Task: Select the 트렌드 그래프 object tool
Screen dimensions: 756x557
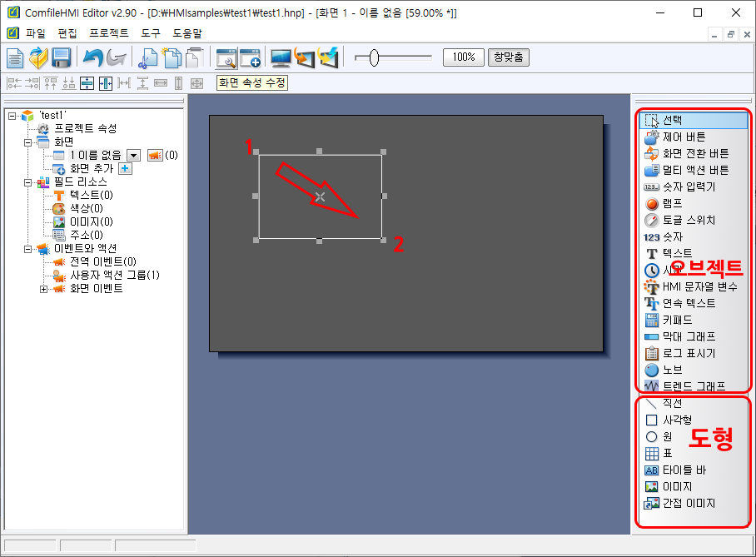Action: pyautogui.click(x=693, y=386)
